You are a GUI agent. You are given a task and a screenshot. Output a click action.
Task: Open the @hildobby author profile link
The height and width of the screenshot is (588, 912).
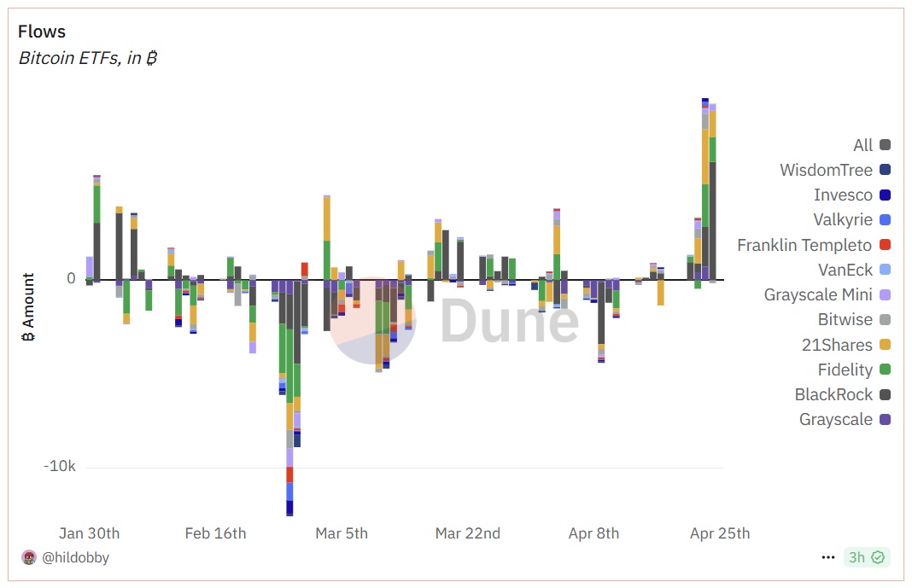pyautogui.click(x=74, y=557)
